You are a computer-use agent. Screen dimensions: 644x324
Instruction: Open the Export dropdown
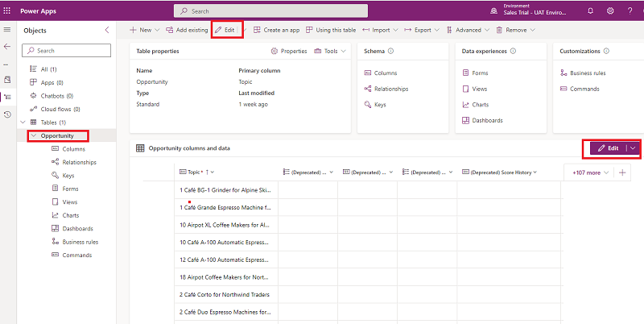[x=422, y=30]
